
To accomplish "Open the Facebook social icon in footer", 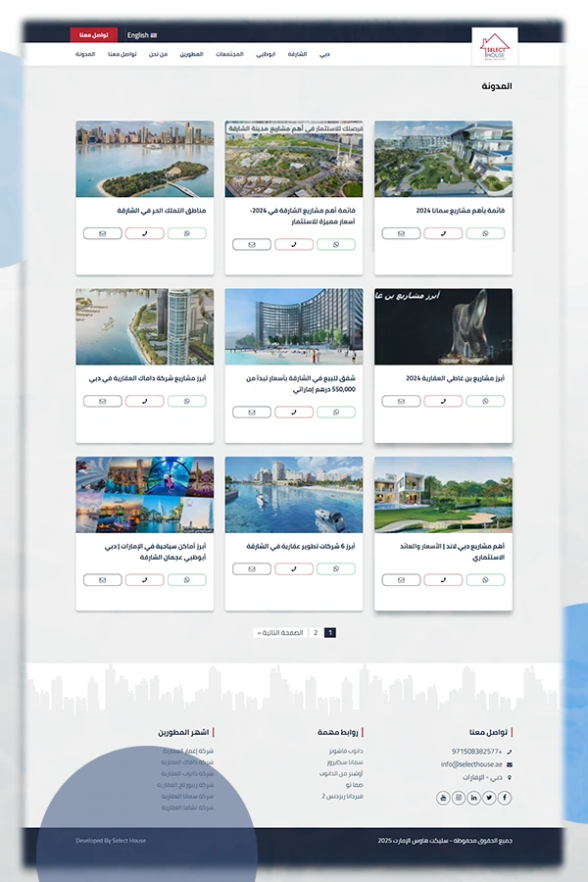I will tap(505, 798).
